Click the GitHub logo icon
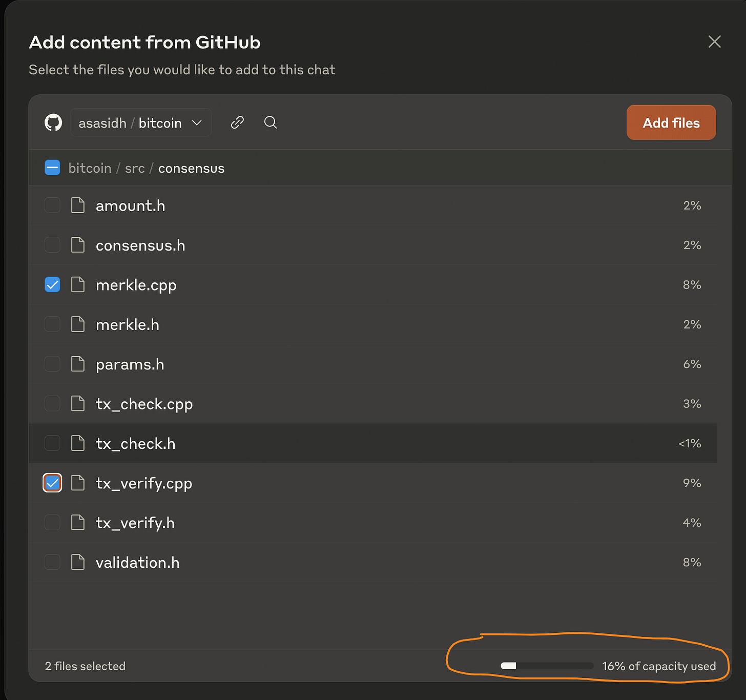Screen dimensions: 746x700 [53, 122]
